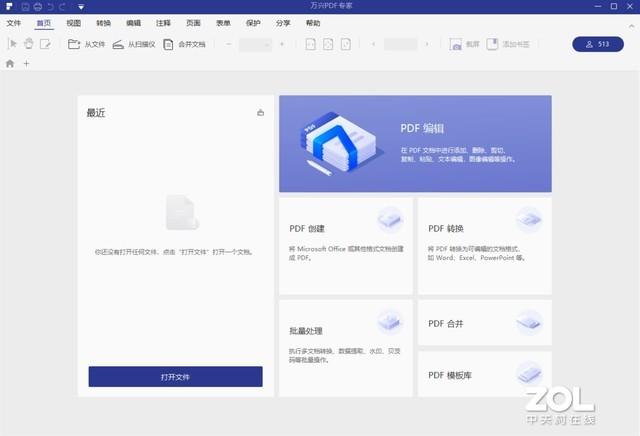This screenshot has height=436, width=640.
Task: Open the user account button 513
Action: tap(598, 44)
